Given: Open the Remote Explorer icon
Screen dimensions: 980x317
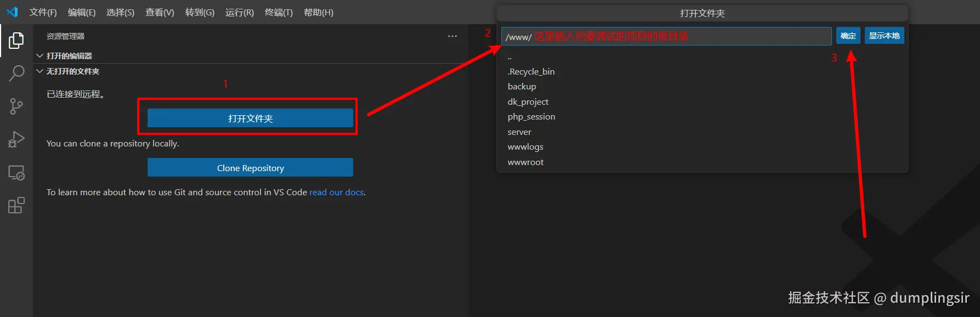Looking at the screenshot, I should pyautogui.click(x=16, y=173).
